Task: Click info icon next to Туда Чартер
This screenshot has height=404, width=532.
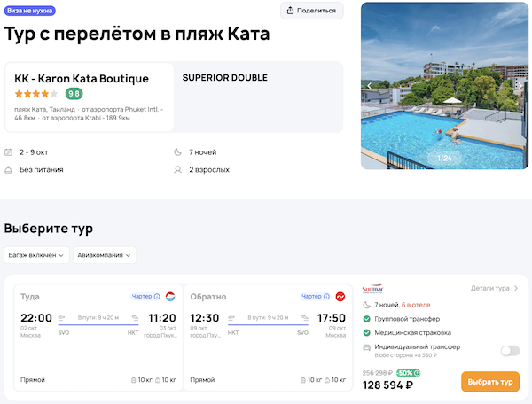Action: [157, 297]
